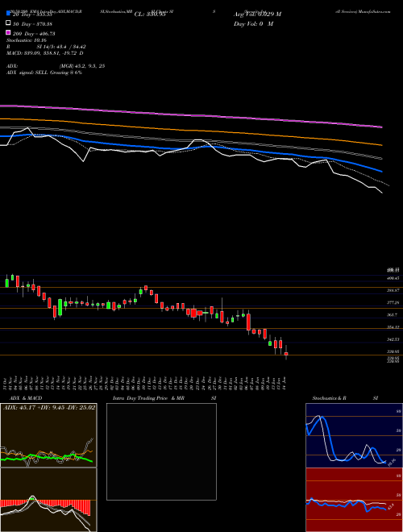Click the 400.45 price axis label
The height and width of the screenshot is (532, 403).
pos(393,278)
